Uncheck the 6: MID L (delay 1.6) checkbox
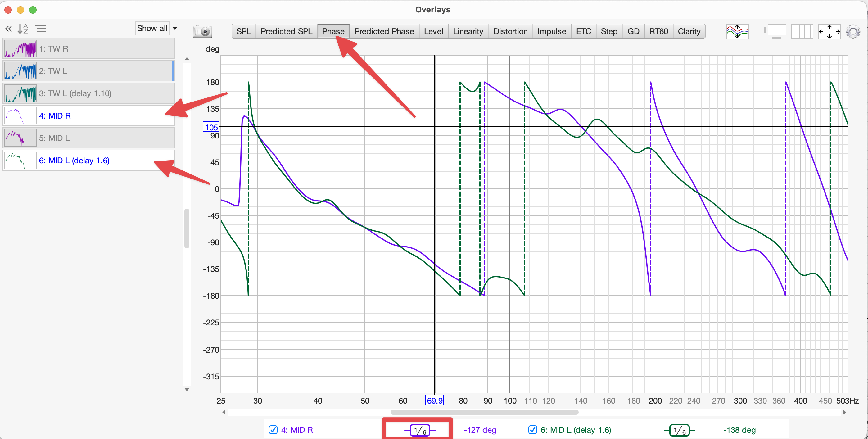This screenshot has height=439, width=868. (532, 430)
